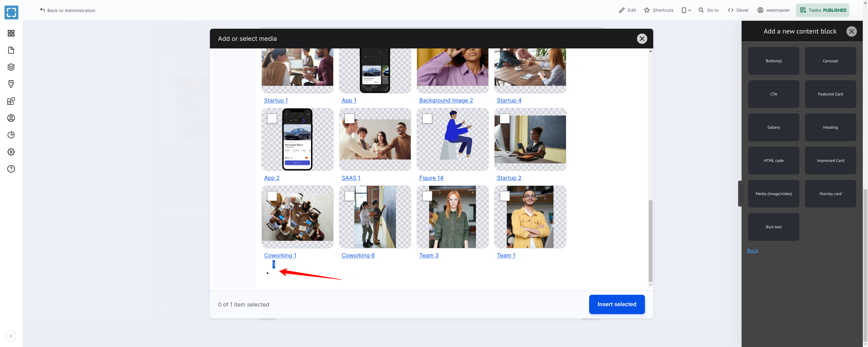Close the Add or select media dialog
The height and width of the screenshot is (347, 868).
[x=642, y=39]
